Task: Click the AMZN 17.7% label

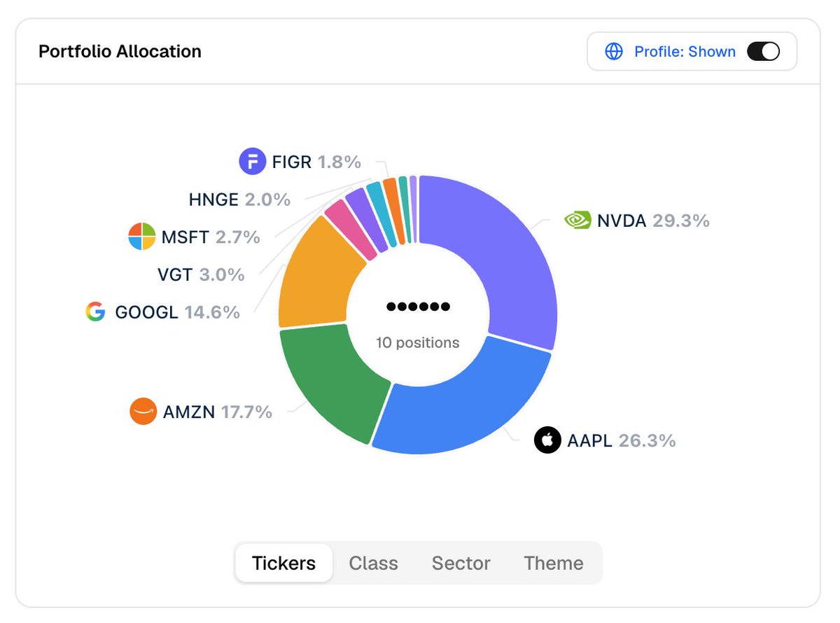Action: click(x=217, y=412)
